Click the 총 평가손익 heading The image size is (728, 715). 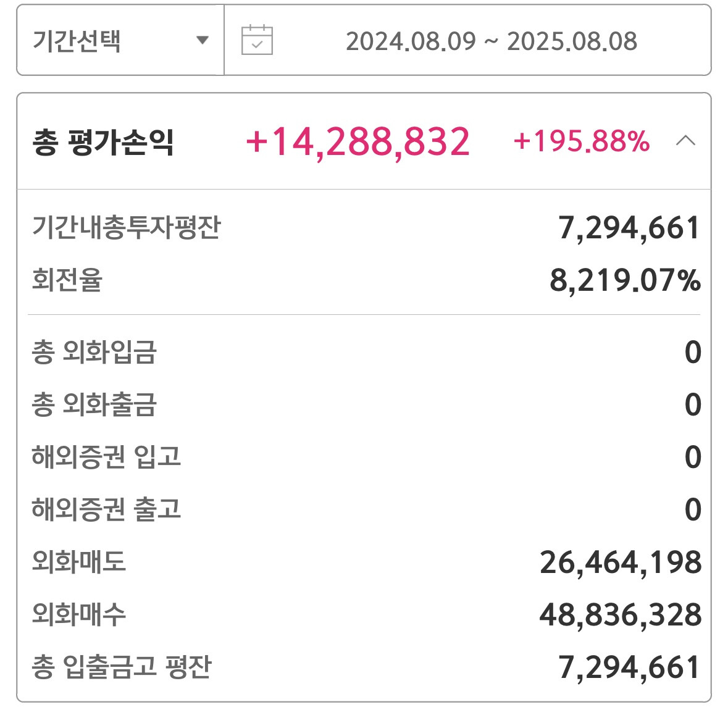pos(103,142)
